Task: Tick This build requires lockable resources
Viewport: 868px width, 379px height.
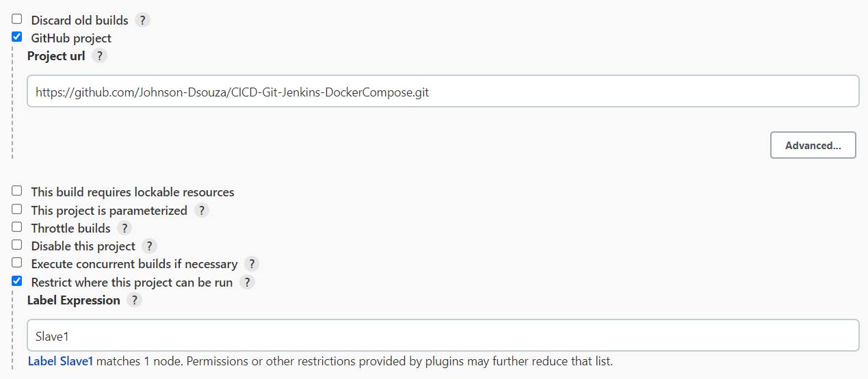Action: (x=17, y=191)
